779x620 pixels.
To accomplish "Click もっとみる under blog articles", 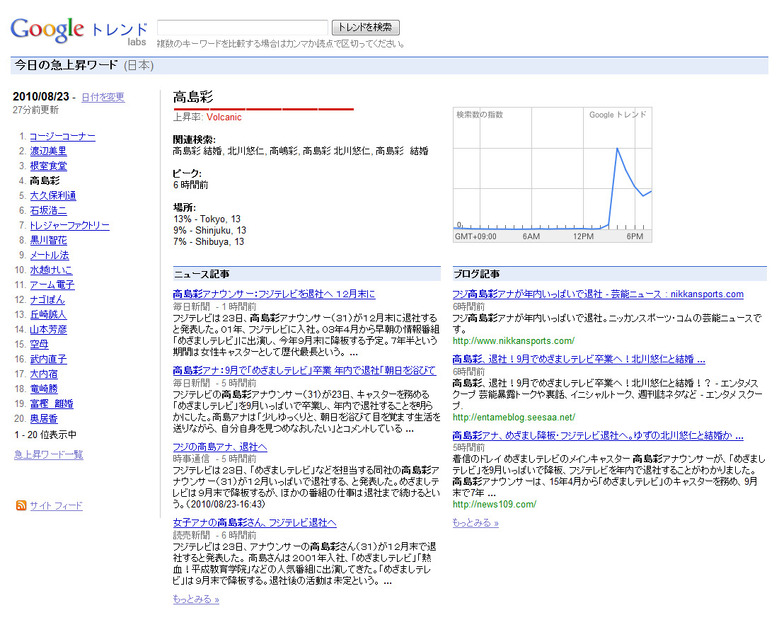I will tap(475, 523).
